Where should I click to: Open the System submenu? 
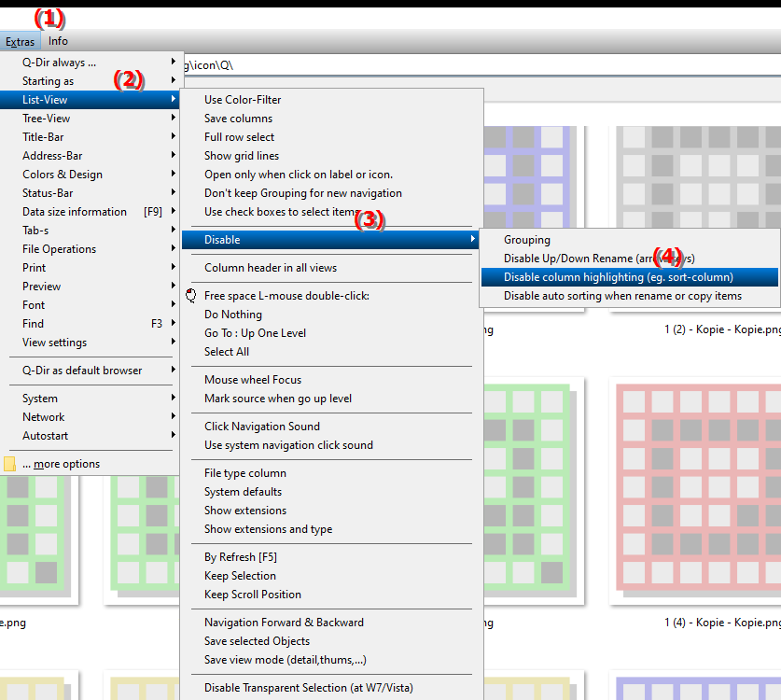[x=91, y=399]
